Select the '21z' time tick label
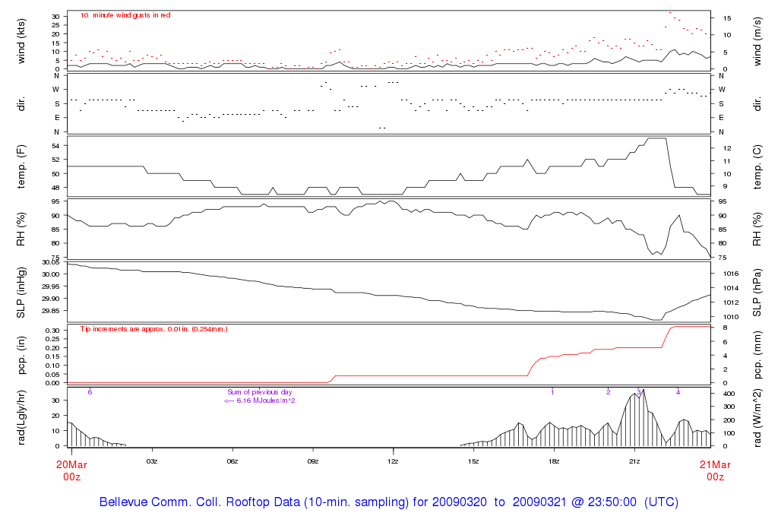778x532 pixels. coord(634,461)
